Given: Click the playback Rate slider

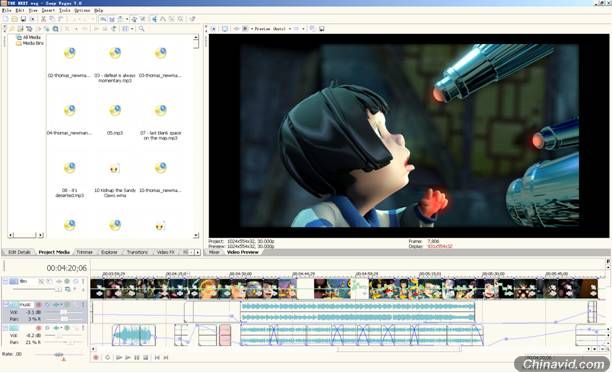Looking at the screenshot, I should pyautogui.click(x=59, y=354).
